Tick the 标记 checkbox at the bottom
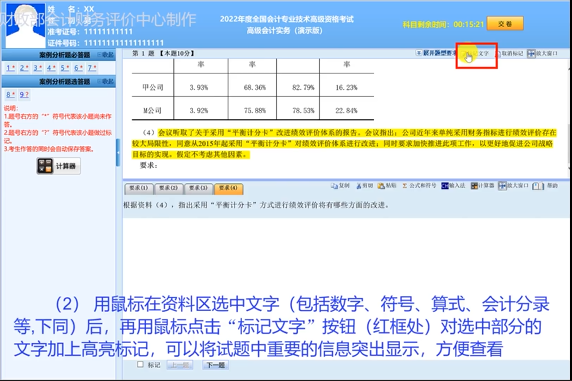This screenshot has height=381, width=572. coord(140,364)
